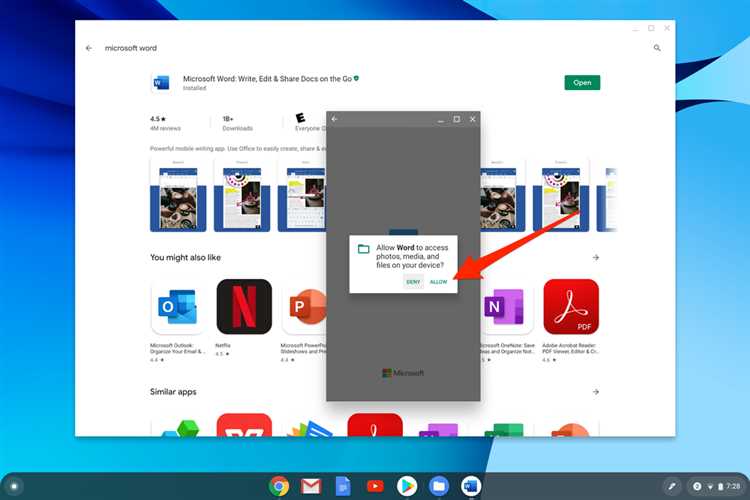The image size is (750, 500).
Task: View the first Word screenshot thumbnail
Action: click(x=178, y=196)
